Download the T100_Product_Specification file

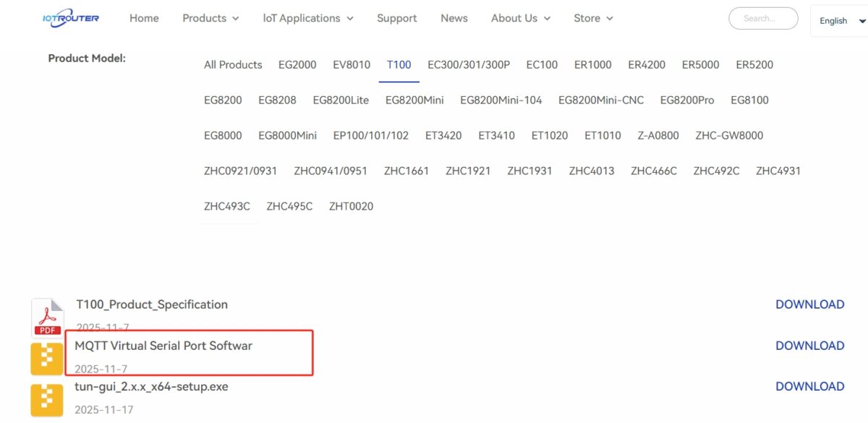(809, 304)
